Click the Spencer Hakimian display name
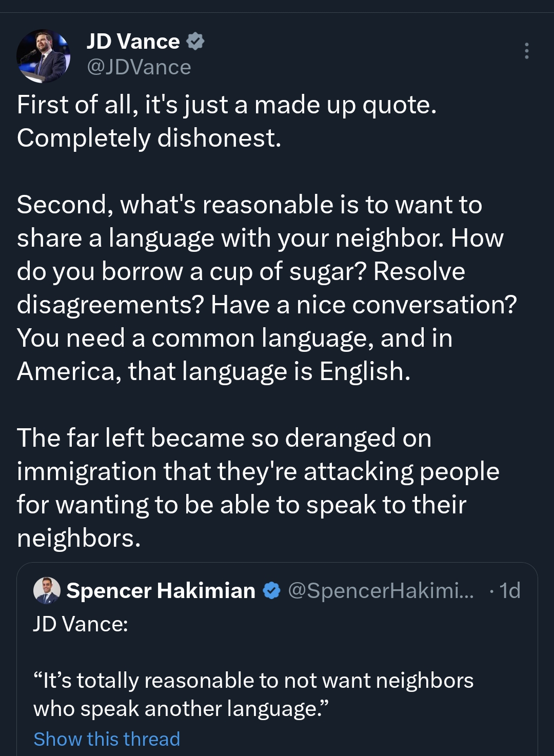Viewport: 554px width, 756px height. point(161,591)
